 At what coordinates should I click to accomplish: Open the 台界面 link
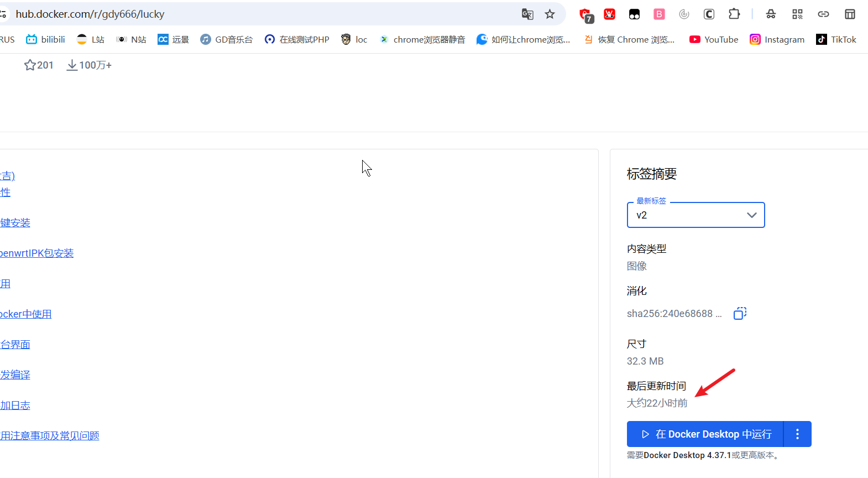[15, 345]
